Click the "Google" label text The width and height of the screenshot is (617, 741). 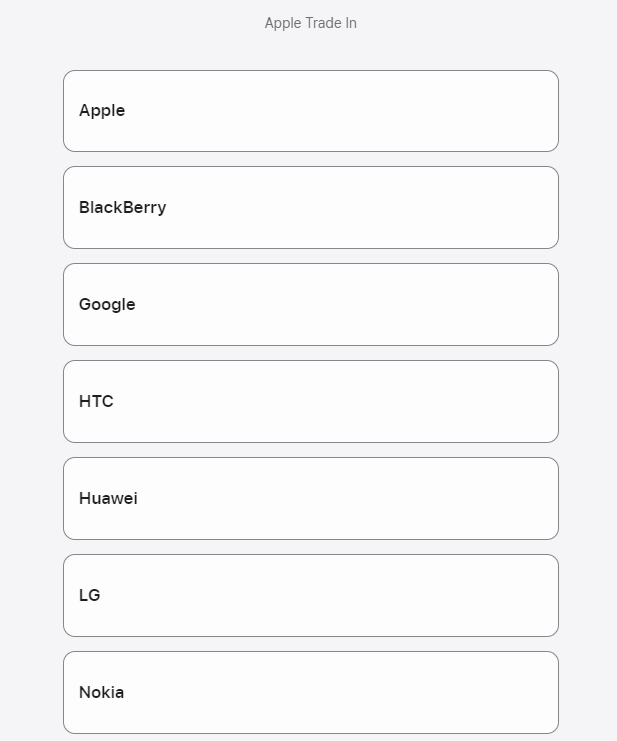tap(107, 305)
